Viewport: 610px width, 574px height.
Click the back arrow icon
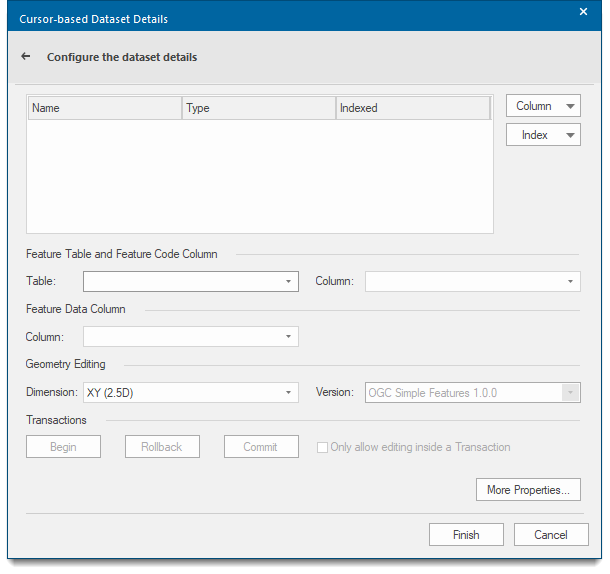(x=26, y=57)
